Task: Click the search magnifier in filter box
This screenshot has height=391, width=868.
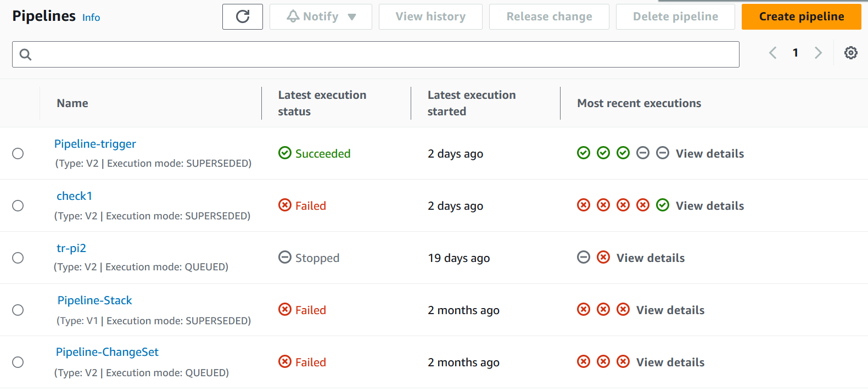Action: 25,54
